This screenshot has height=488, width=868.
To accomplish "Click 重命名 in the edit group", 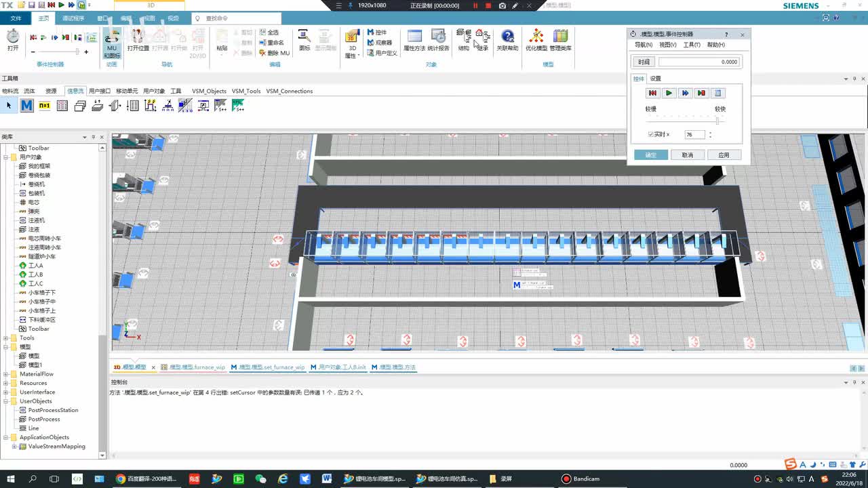I will click(271, 43).
